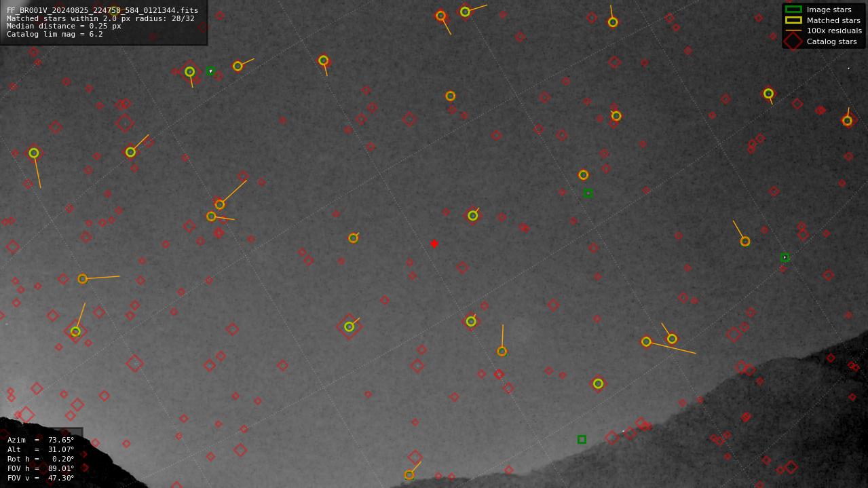Click the 'Image stars' legend label
868x488 pixels.
point(829,10)
